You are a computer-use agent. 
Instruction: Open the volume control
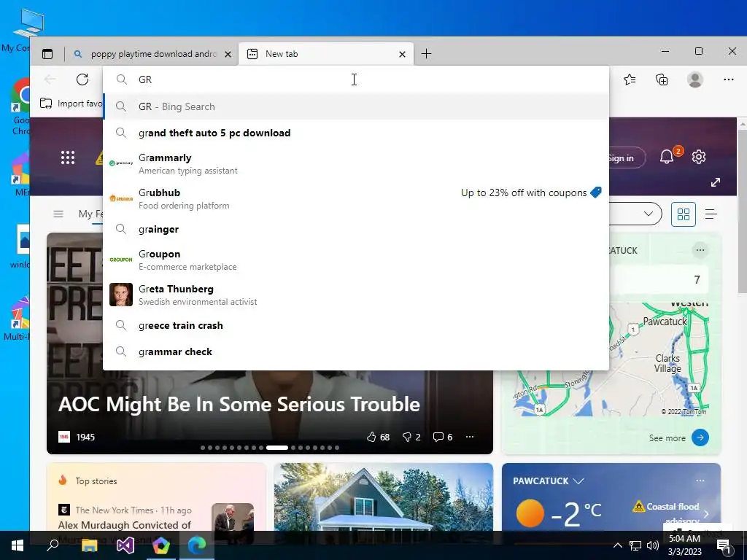click(x=653, y=545)
